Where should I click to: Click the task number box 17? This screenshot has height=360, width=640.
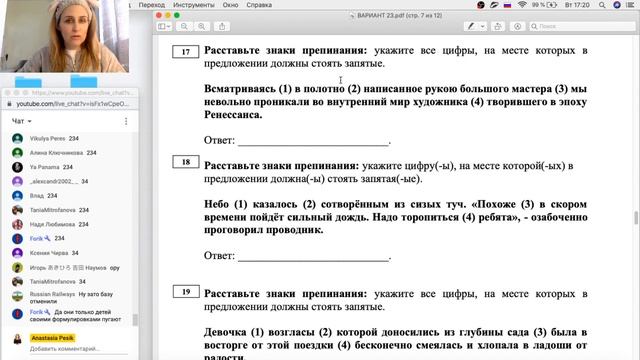[x=186, y=51]
